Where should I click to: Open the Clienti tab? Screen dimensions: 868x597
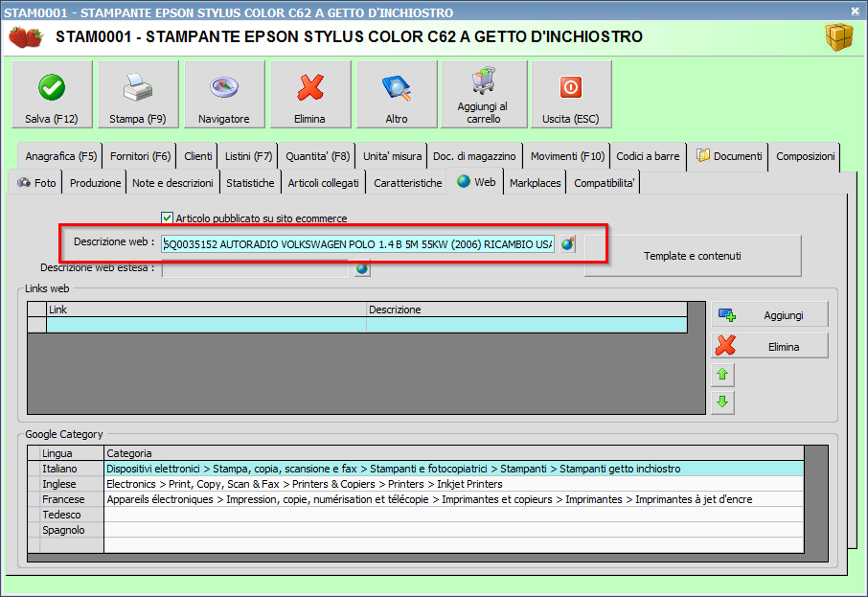click(x=197, y=157)
